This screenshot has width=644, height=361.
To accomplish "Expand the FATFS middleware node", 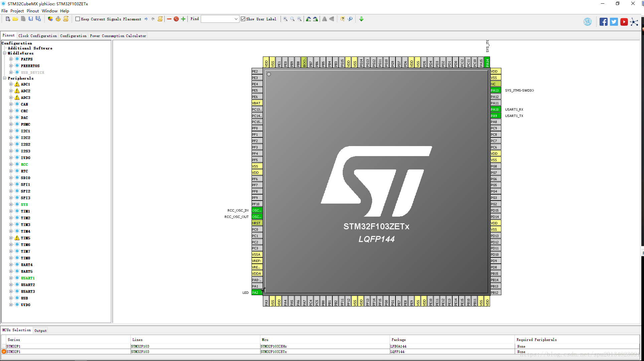I will click(x=11, y=59).
